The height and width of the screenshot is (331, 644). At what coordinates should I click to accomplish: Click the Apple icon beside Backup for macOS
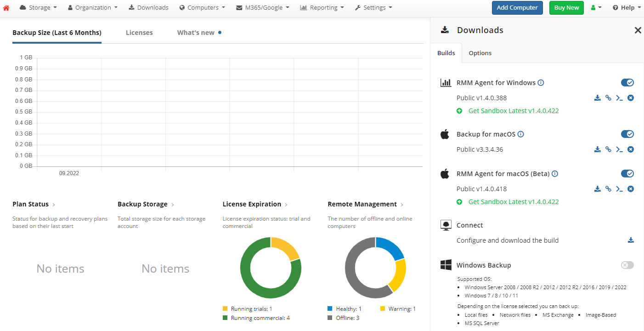click(x=445, y=134)
